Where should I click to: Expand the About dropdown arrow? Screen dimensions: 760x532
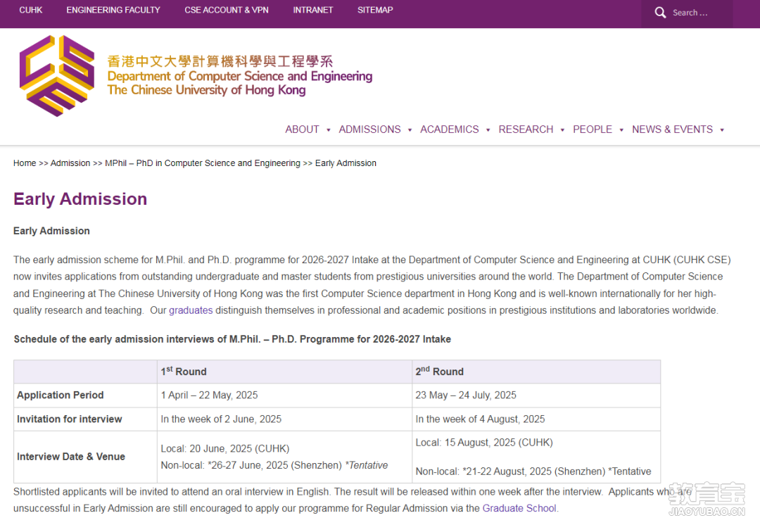[328, 130]
